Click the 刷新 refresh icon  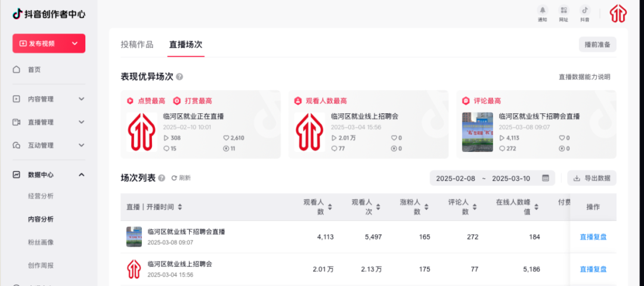pos(174,178)
